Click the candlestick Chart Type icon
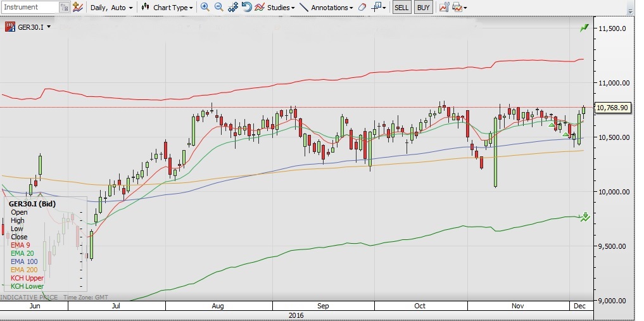The width and height of the screenshot is (644, 321). 145,7
